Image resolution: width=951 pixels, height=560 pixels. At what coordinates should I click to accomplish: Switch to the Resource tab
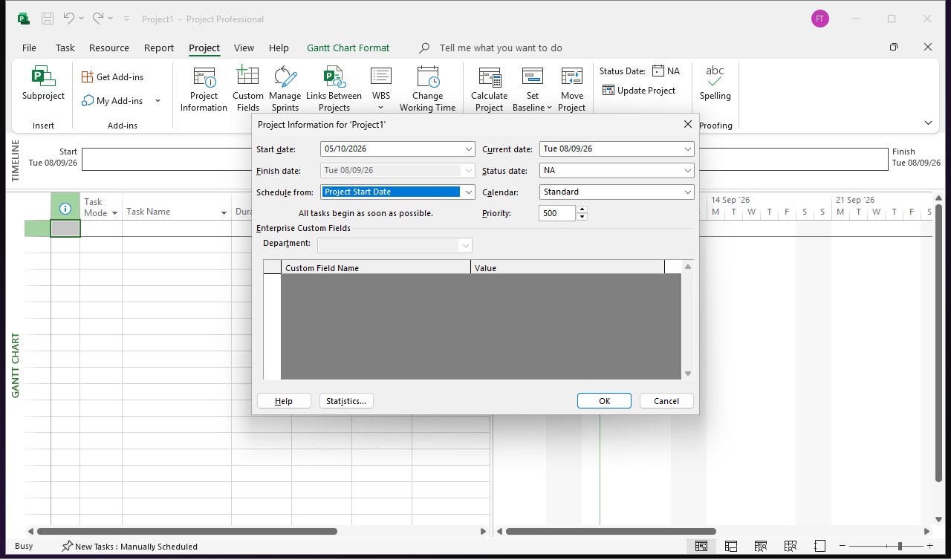[109, 48]
